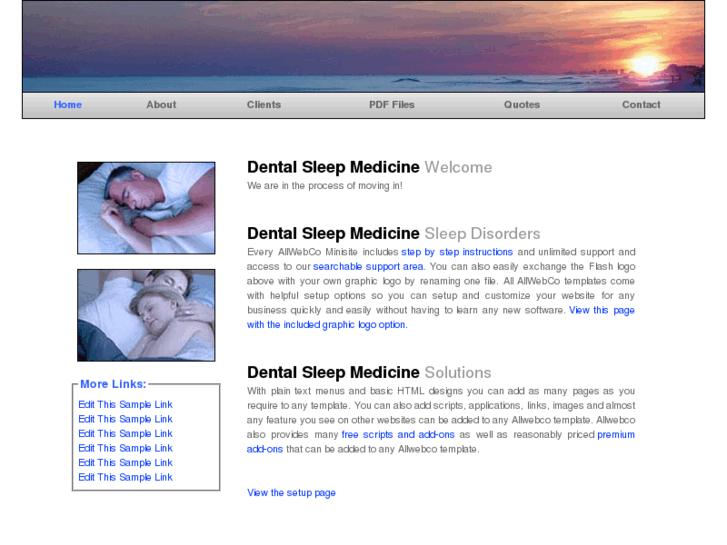
Task: Select PDF Files in navigation bar
Action: click(392, 105)
